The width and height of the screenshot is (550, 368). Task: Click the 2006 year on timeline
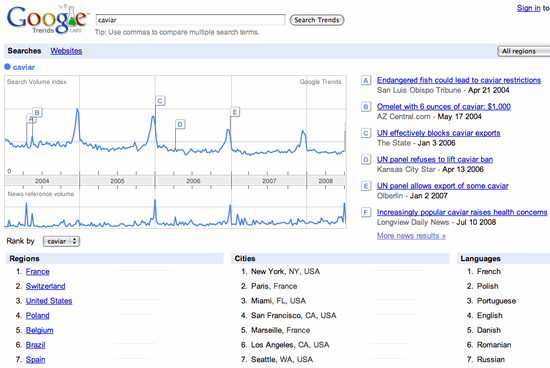pyautogui.click(x=193, y=181)
